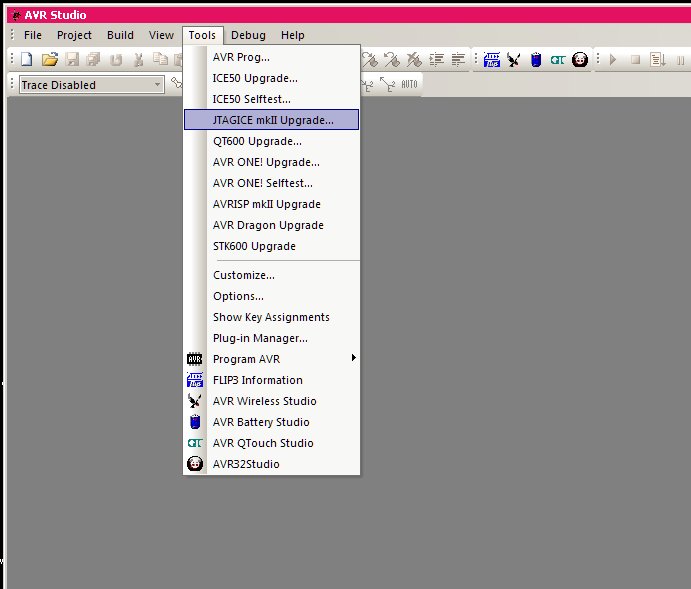
Task: Click AVR Battery Studio menu label
Action: point(261,422)
